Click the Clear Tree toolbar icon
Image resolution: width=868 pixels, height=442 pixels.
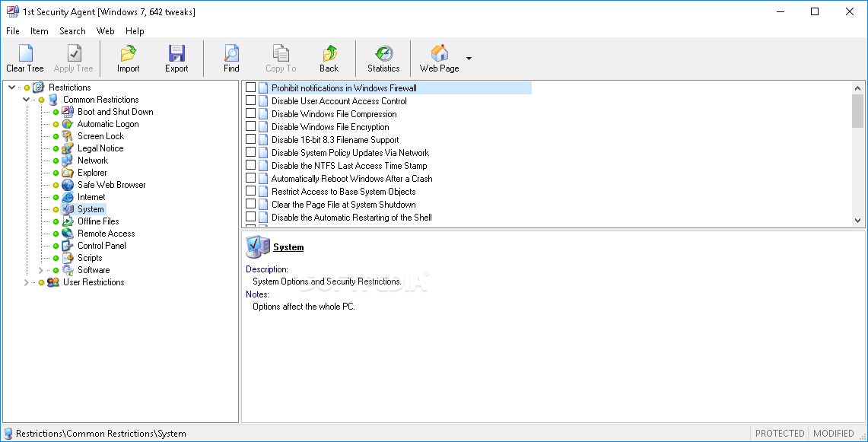pos(25,53)
